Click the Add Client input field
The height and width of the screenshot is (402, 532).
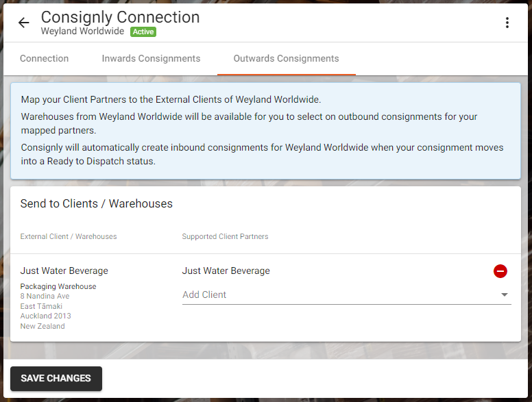pyautogui.click(x=346, y=295)
